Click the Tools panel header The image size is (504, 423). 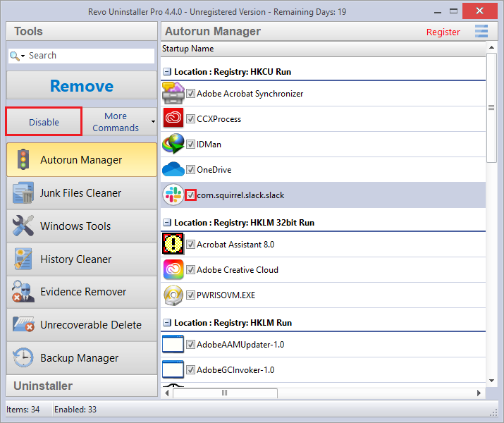coord(82,31)
